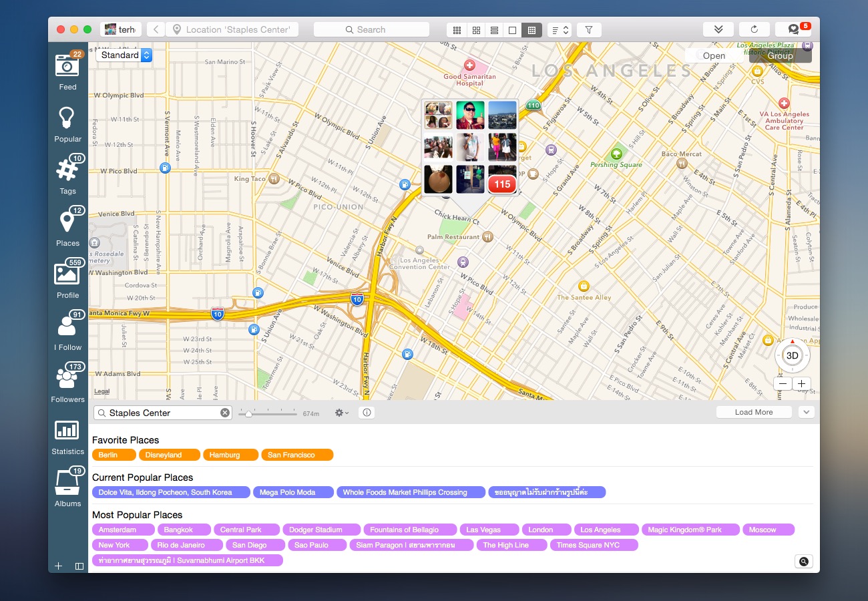Click the Staples Center location search field

click(163, 413)
